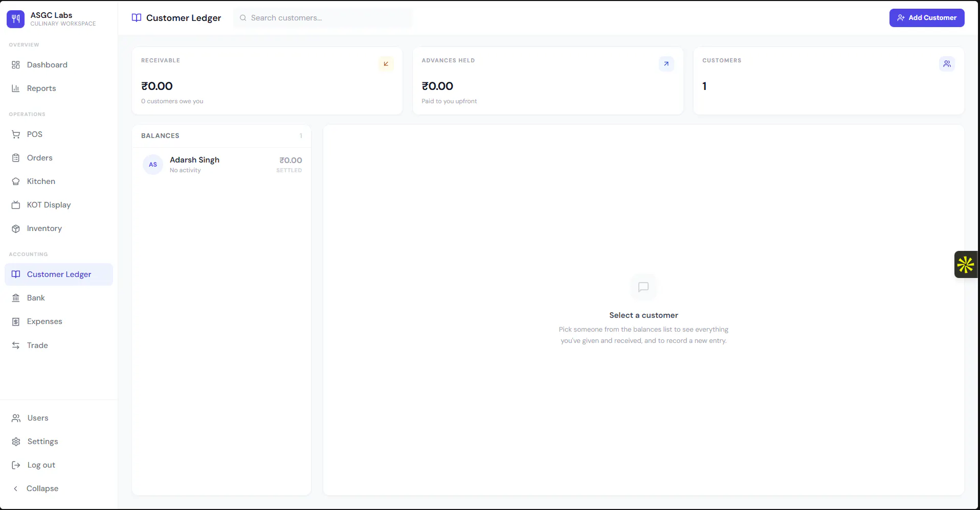Open the Users page
980x510 pixels.
pyautogui.click(x=59, y=418)
